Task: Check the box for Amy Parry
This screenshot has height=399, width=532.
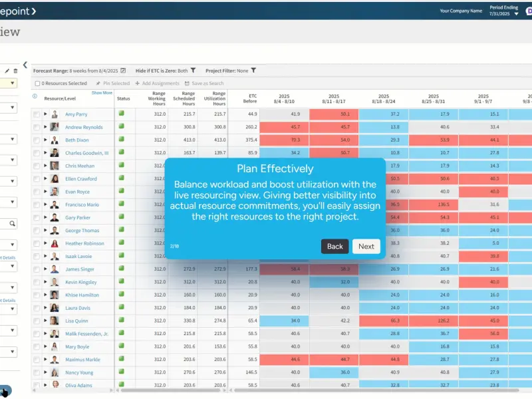Action: click(37, 114)
